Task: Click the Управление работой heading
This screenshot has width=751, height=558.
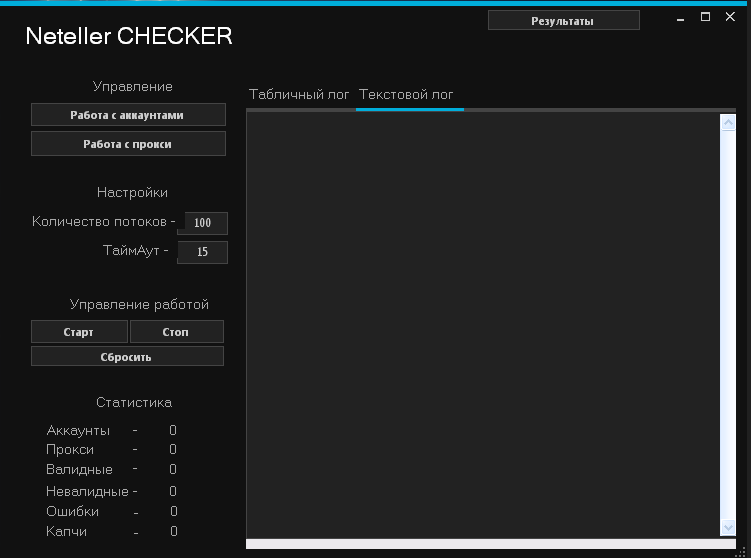Action: pyautogui.click(x=139, y=305)
